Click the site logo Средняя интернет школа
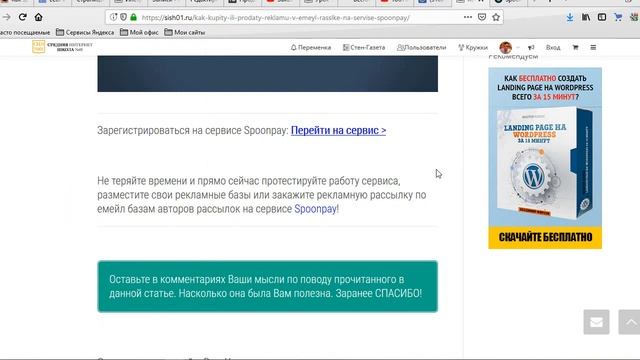The image size is (640, 360). (62, 47)
